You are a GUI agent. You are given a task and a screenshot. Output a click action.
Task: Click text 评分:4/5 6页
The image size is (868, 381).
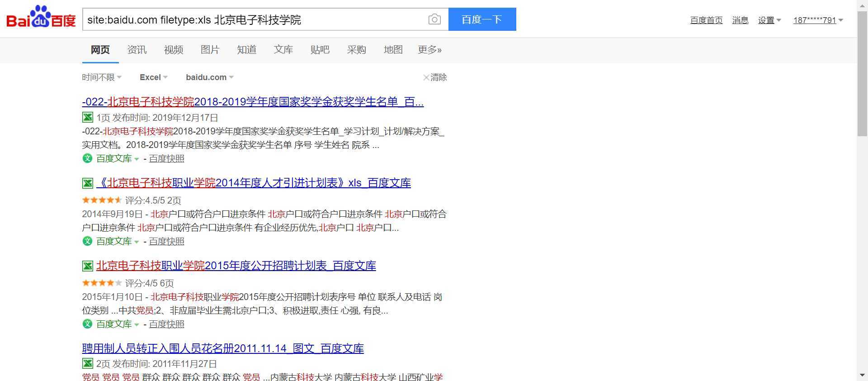[150, 283]
